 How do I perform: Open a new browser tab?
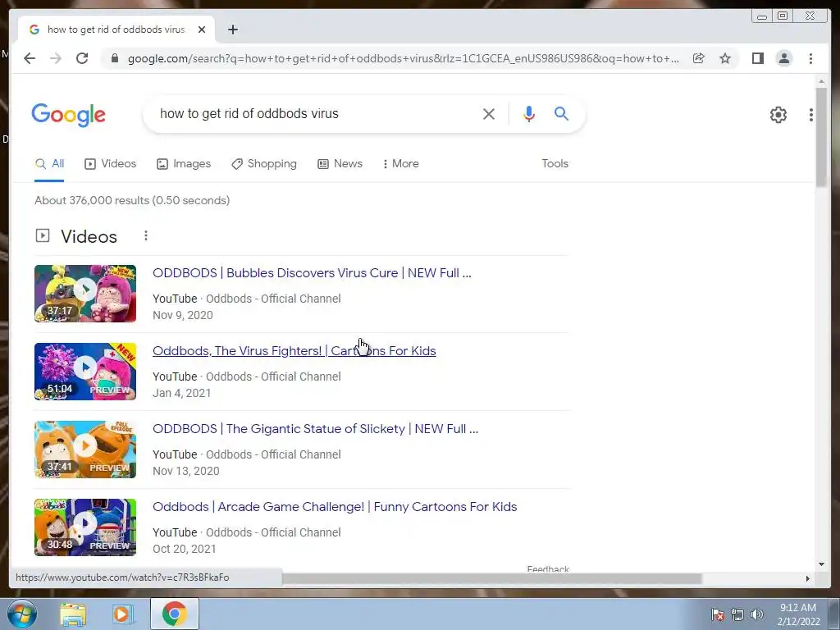coord(232,30)
